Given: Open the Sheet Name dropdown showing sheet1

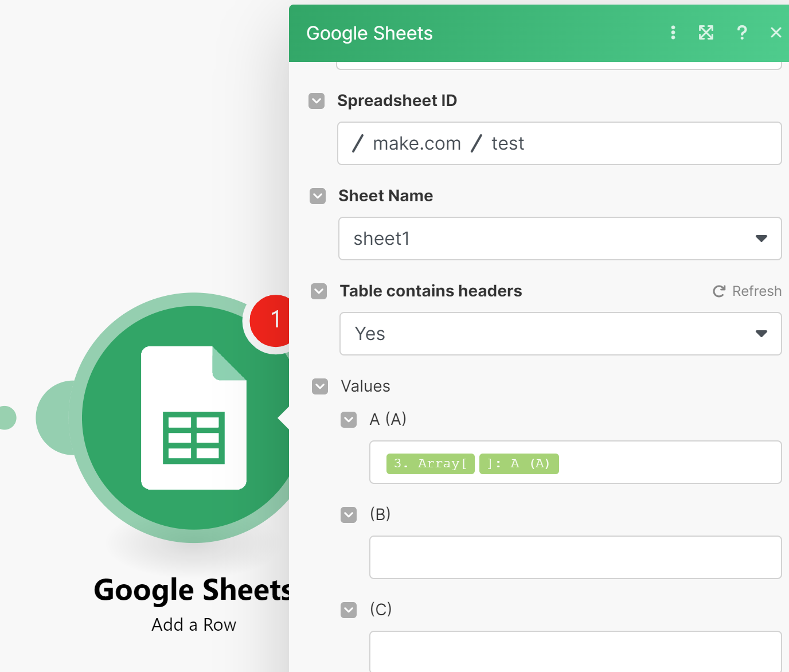Looking at the screenshot, I should coord(560,239).
